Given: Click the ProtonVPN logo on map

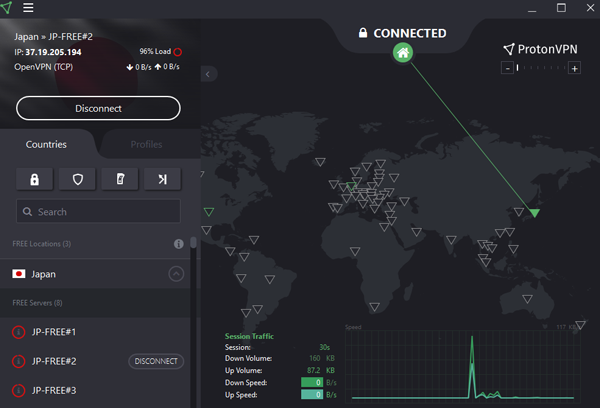Looking at the screenshot, I should point(540,49).
